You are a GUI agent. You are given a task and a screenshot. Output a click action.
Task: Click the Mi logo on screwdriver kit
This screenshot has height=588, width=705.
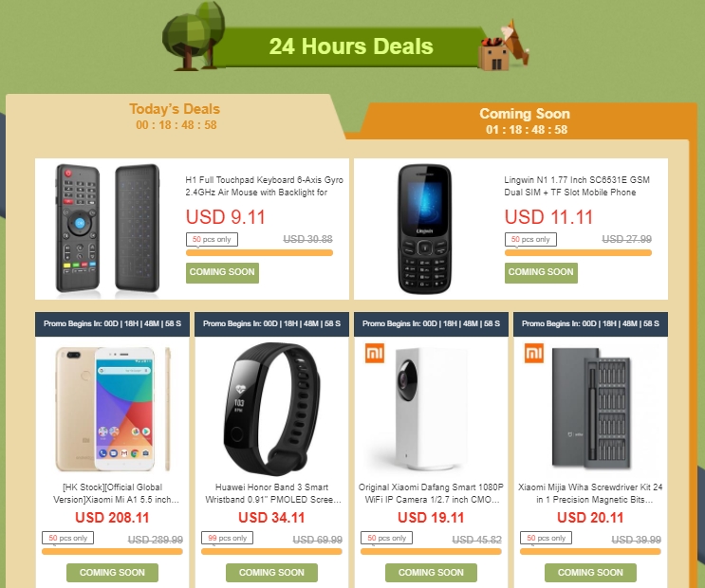click(x=533, y=353)
